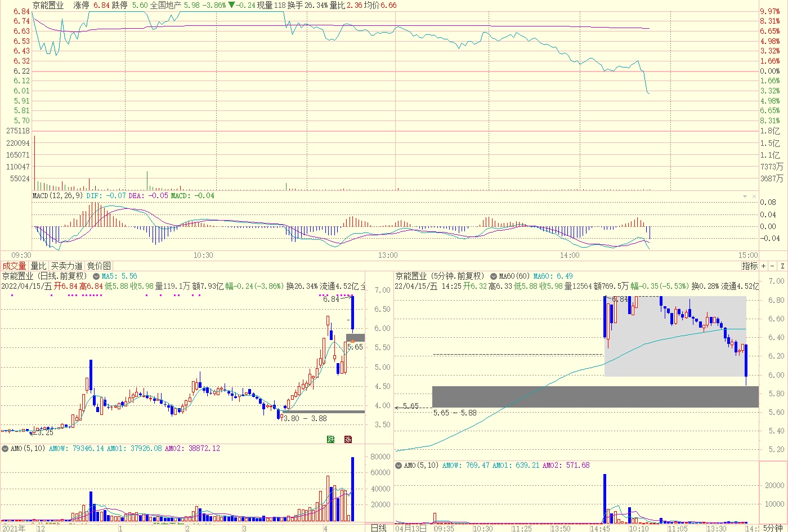The height and width of the screenshot is (532, 788).
Task: Click the 京能置业 (5分钟.前复权) chart title
Action: (440, 276)
